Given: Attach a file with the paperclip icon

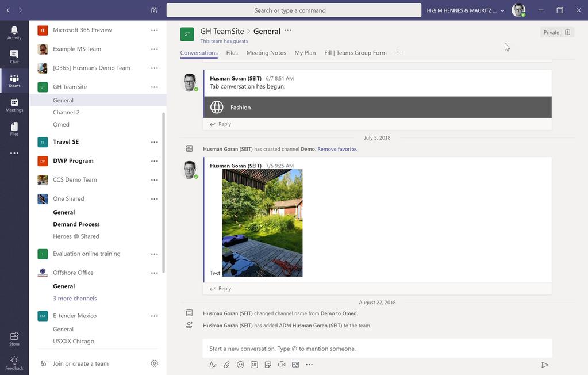Looking at the screenshot, I should pos(226,365).
